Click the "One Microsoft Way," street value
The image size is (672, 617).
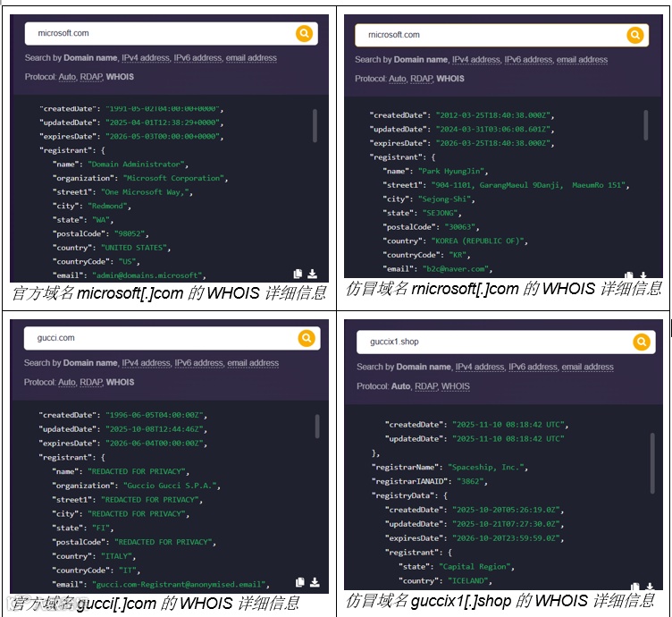145,192
